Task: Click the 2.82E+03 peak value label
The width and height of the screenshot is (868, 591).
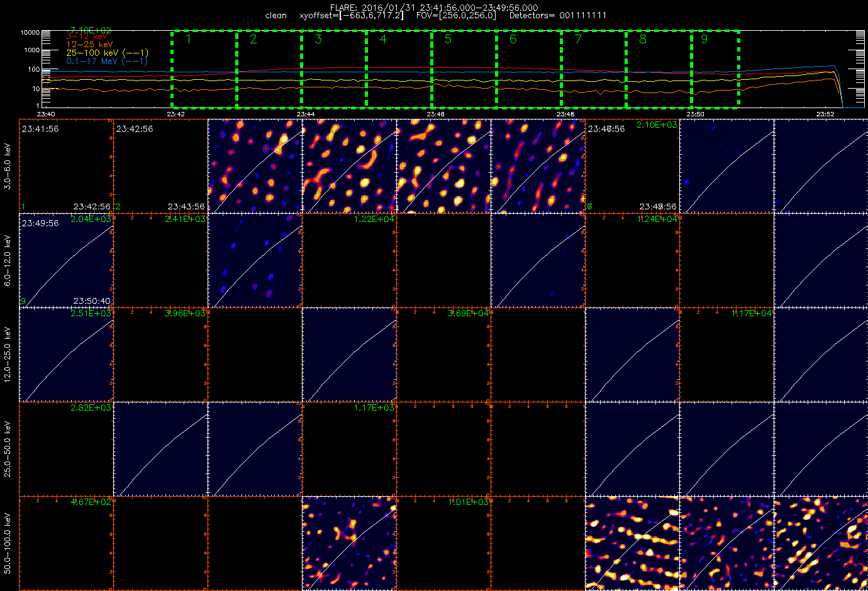Action: tap(91, 408)
